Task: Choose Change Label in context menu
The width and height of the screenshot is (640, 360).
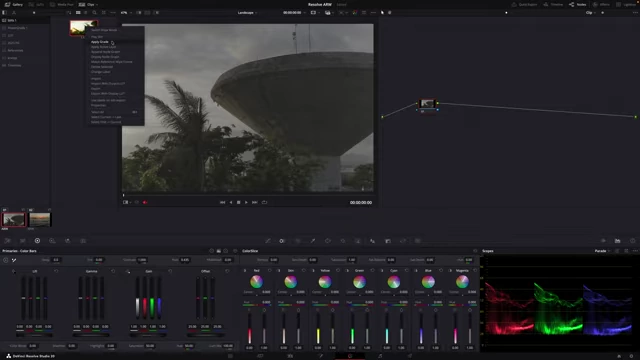Action: [x=100, y=72]
